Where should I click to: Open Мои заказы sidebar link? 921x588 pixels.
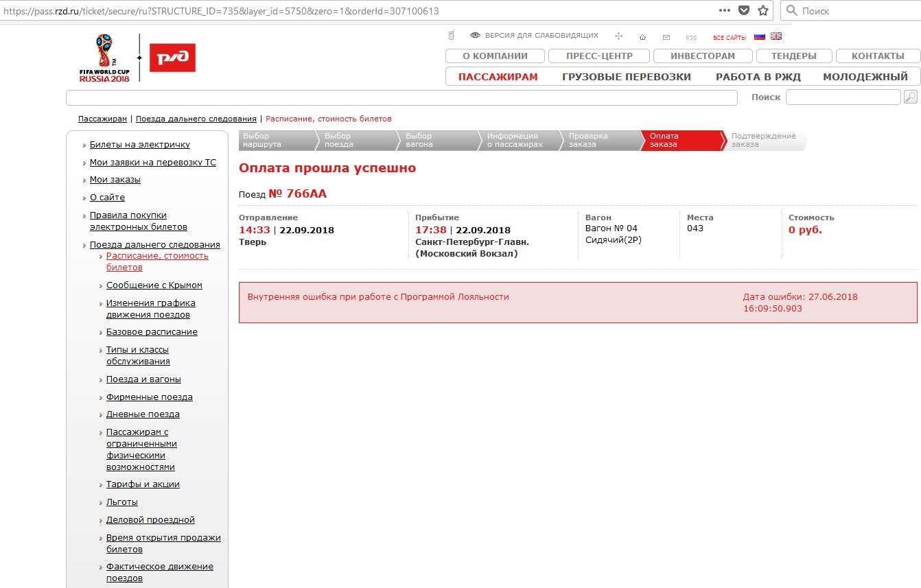(x=115, y=180)
